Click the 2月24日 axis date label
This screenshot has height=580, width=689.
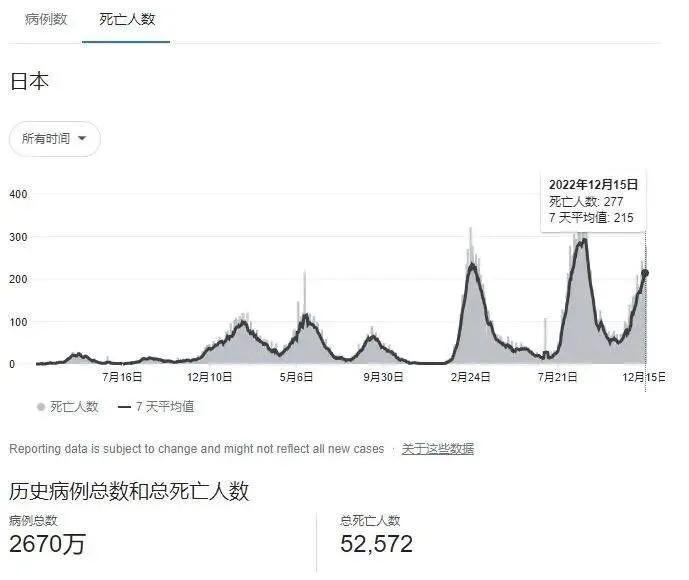pos(470,377)
